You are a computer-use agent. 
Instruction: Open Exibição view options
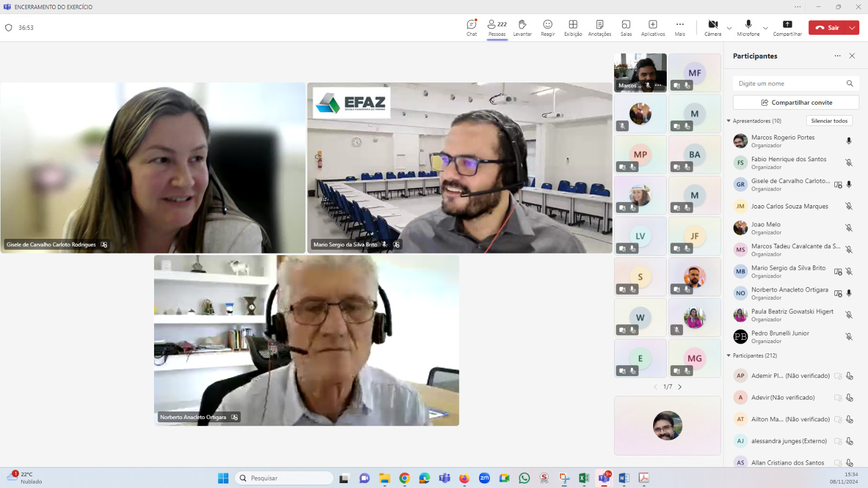click(573, 28)
